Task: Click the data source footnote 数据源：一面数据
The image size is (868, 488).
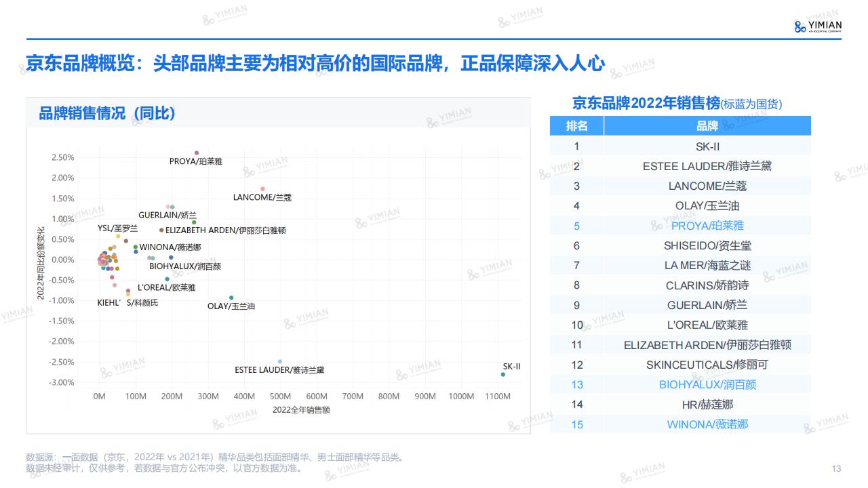Action: tap(214, 457)
